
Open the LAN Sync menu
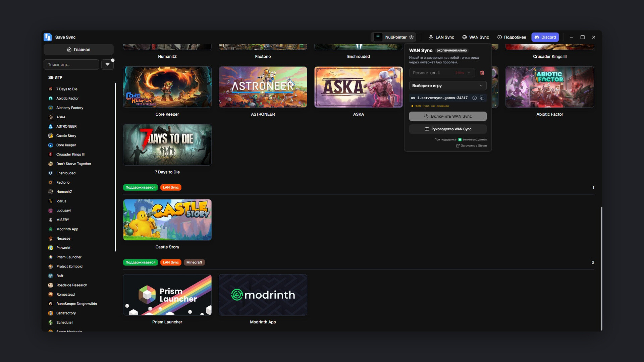(441, 37)
